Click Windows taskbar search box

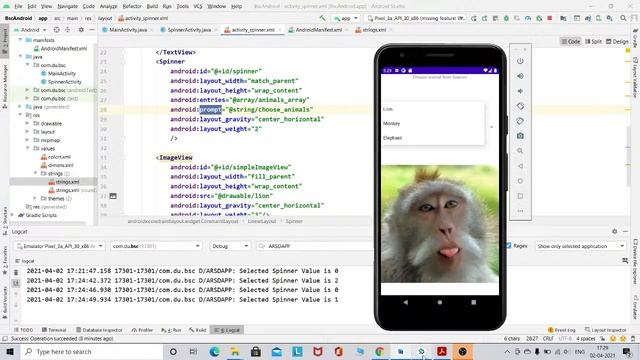[x=92, y=351]
